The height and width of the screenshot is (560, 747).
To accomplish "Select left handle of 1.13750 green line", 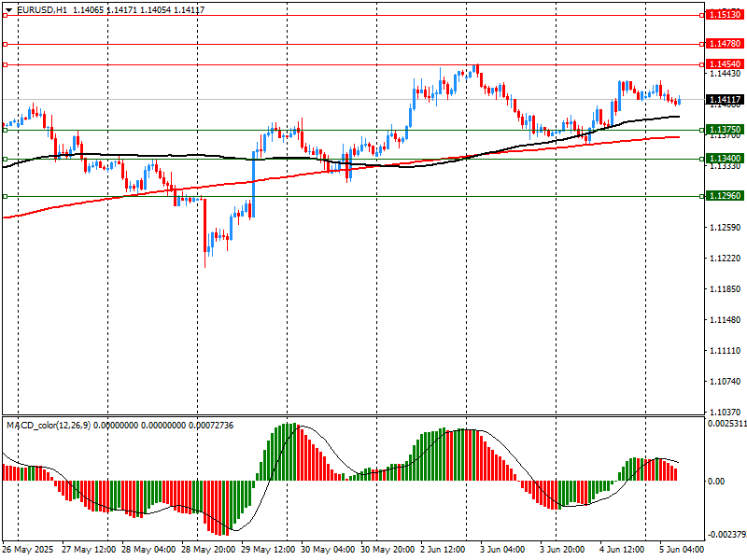I will [5, 130].
